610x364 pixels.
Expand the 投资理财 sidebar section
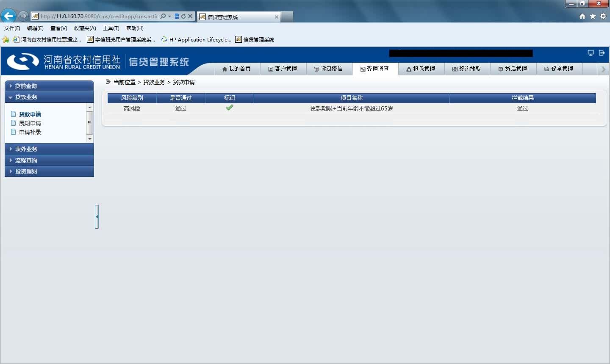tap(49, 171)
